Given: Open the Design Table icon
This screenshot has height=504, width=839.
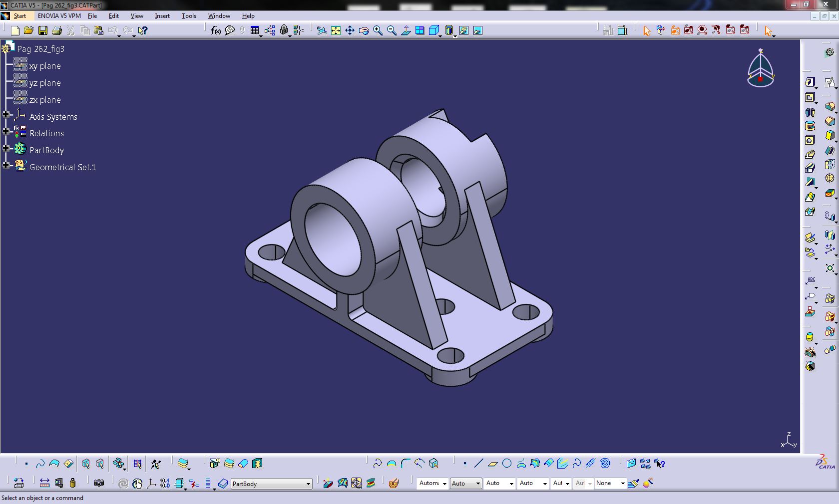Looking at the screenshot, I should [255, 30].
